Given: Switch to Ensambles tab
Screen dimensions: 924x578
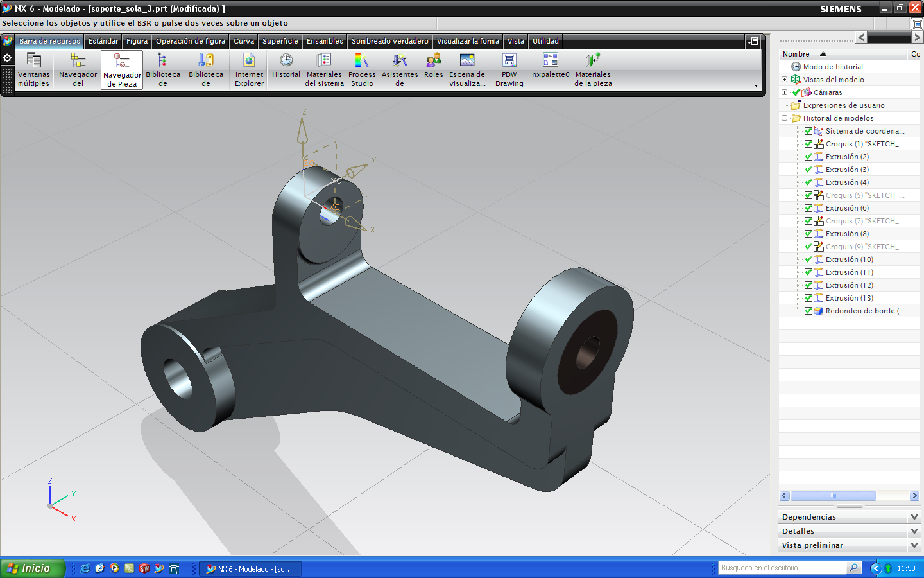Looking at the screenshot, I should (x=325, y=41).
